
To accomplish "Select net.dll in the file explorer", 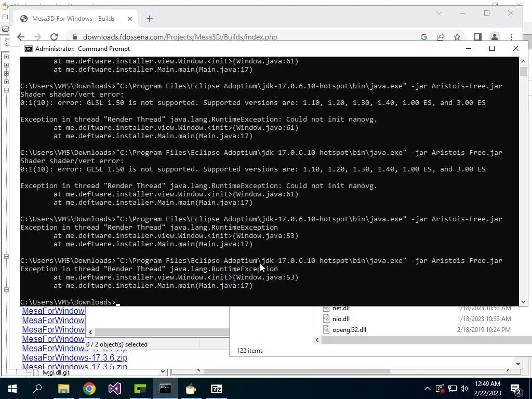I will [x=341, y=309].
